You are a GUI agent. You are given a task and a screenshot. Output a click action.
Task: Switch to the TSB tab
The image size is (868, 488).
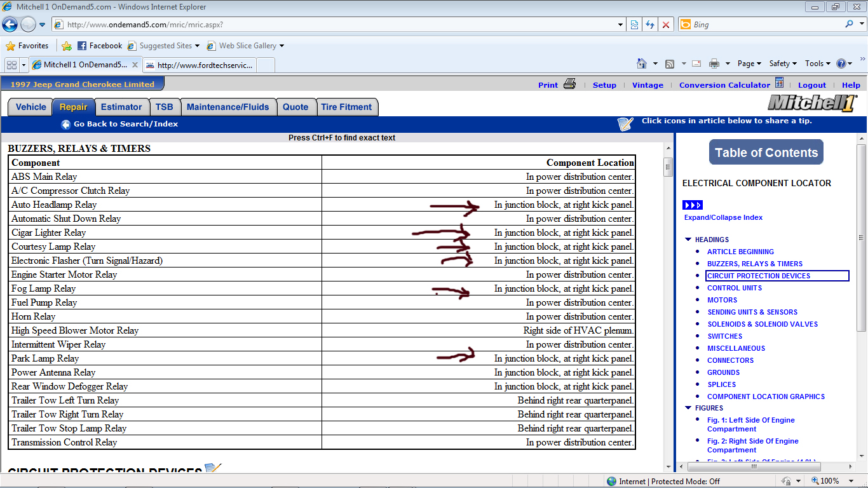[165, 107]
